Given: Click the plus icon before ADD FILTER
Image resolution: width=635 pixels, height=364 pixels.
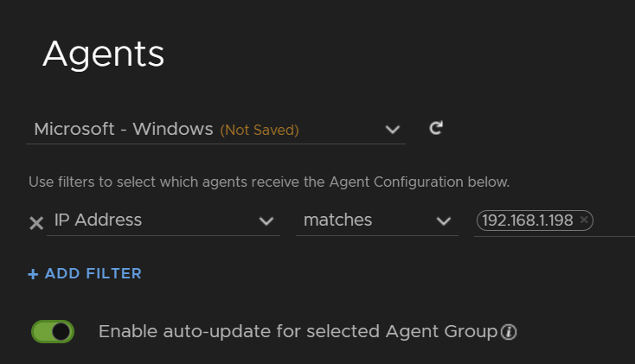Looking at the screenshot, I should coord(33,274).
